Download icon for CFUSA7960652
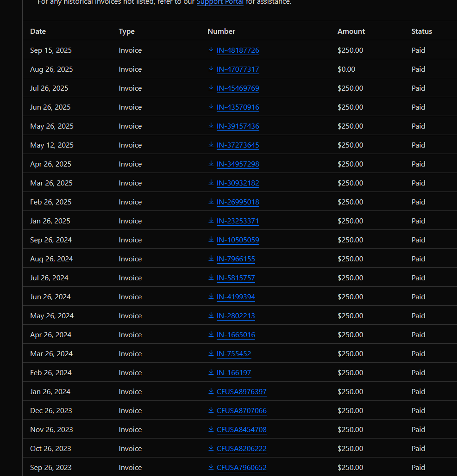Image resolution: width=457 pixels, height=476 pixels. [211, 467]
